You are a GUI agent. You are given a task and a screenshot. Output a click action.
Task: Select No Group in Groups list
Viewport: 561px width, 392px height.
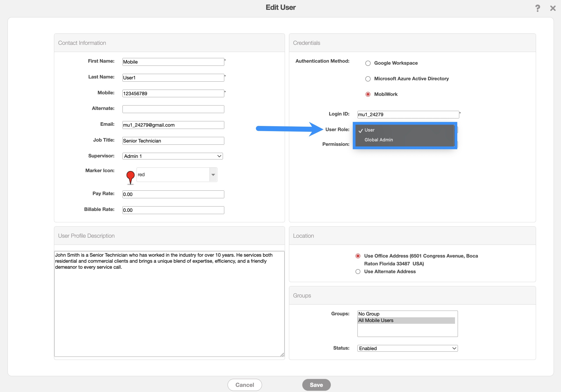369,314
